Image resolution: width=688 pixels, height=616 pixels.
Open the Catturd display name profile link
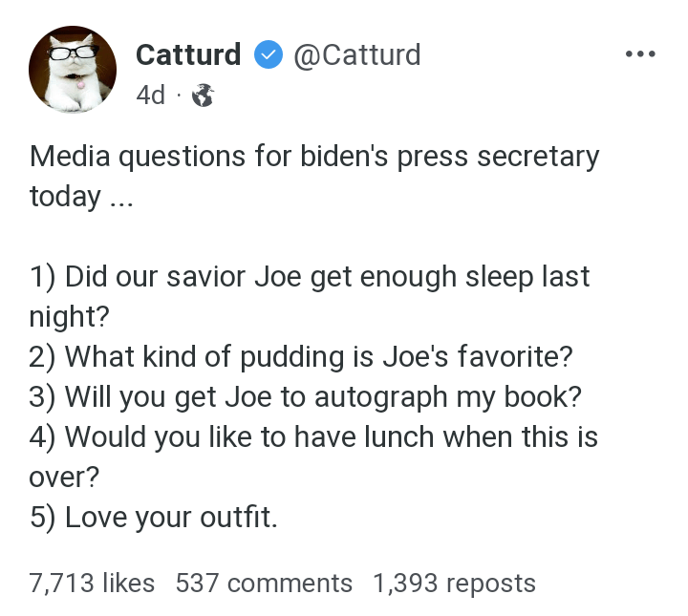click(188, 54)
